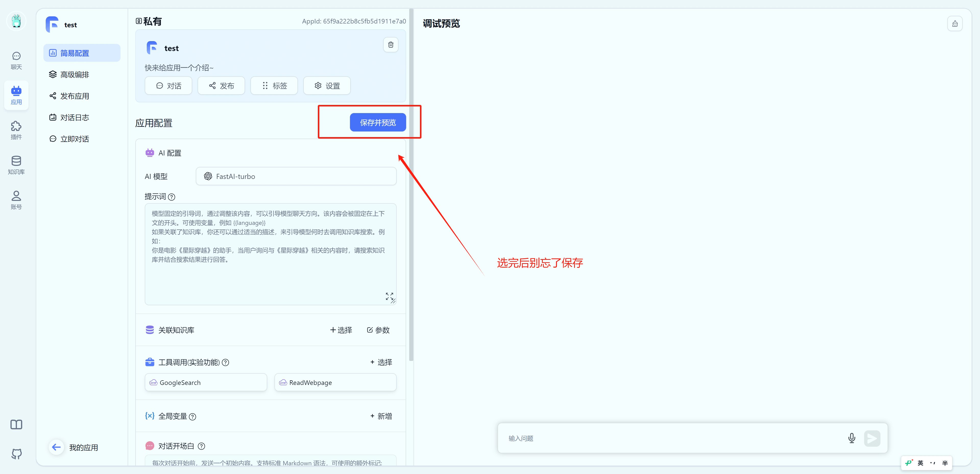Activate voice input with the microphone icon
980x474 pixels.
click(x=852, y=438)
